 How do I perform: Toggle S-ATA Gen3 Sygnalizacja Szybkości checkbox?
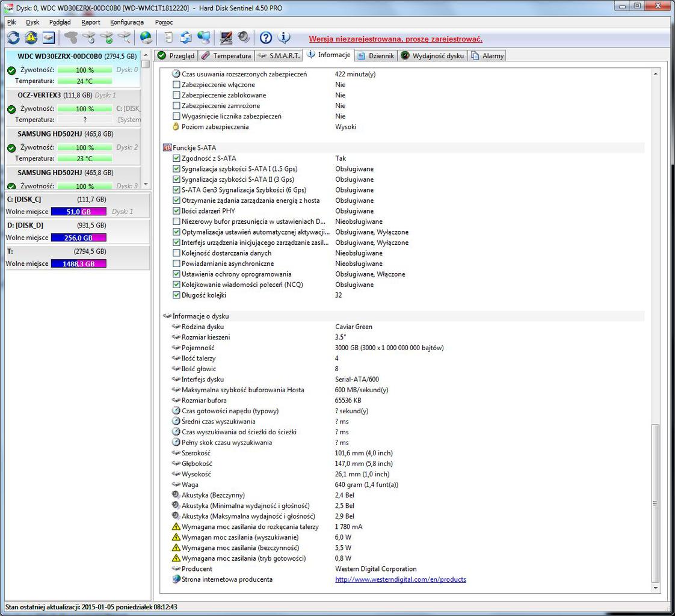[176, 190]
